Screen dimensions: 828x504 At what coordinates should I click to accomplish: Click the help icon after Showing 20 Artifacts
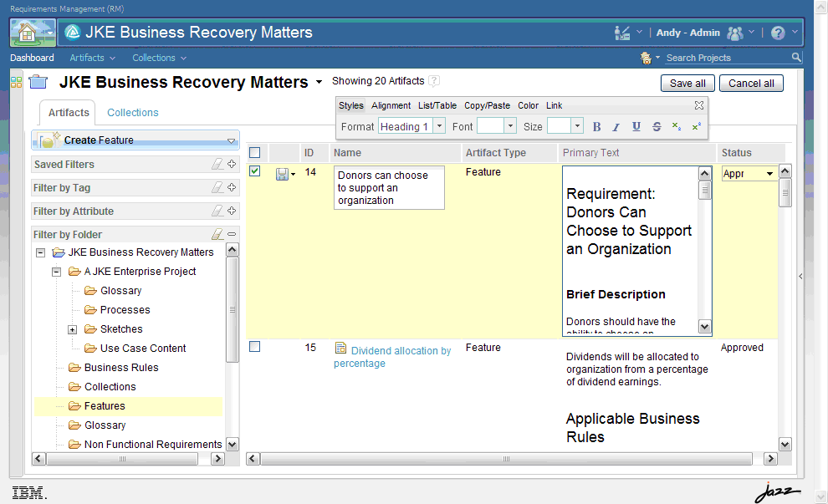pos(434,81)
